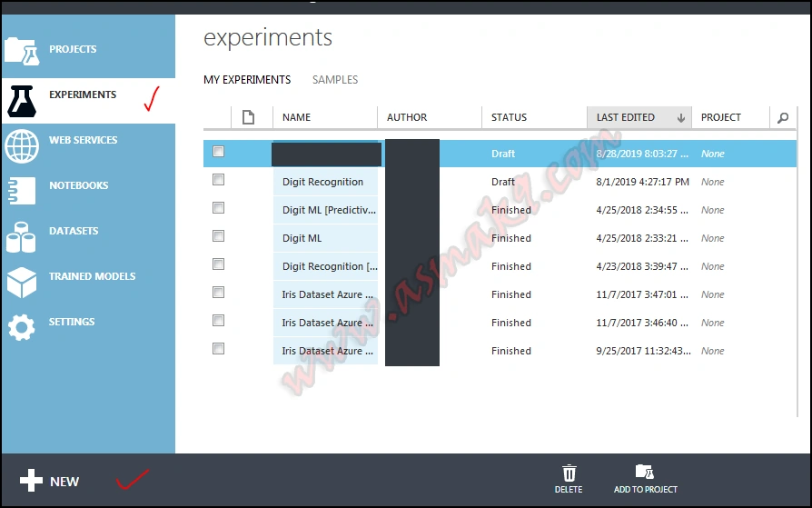
Task: Sort by the Project column header
Action: click(x=721, y=117)
